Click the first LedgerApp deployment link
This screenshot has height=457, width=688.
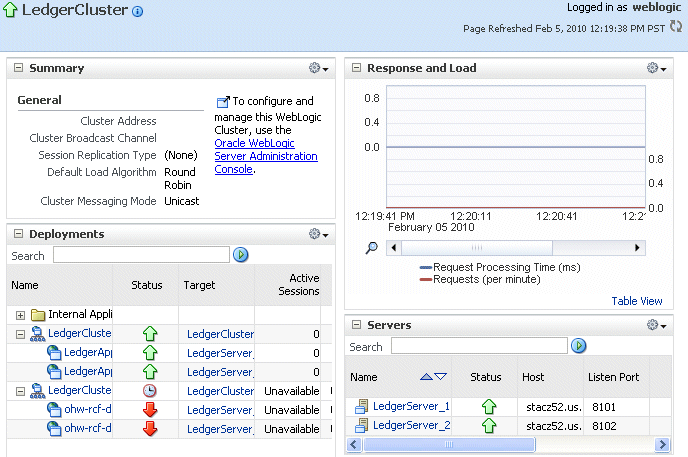tap(88, 352)
